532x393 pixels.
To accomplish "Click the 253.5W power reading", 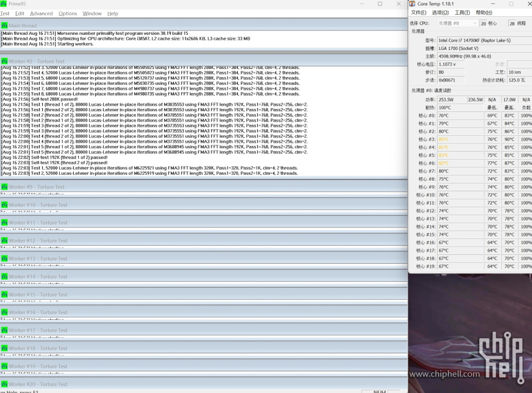I will pyautogui.click(x=452, y=100).
